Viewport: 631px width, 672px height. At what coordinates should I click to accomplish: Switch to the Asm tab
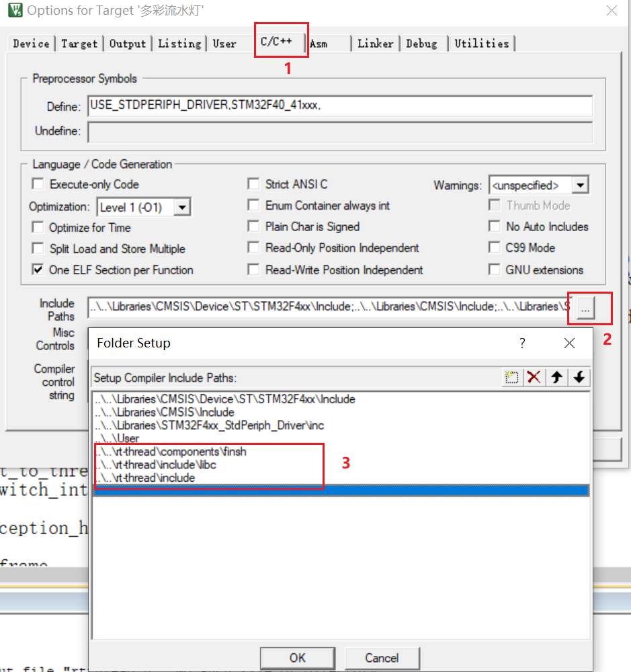[x=319, y=43]
